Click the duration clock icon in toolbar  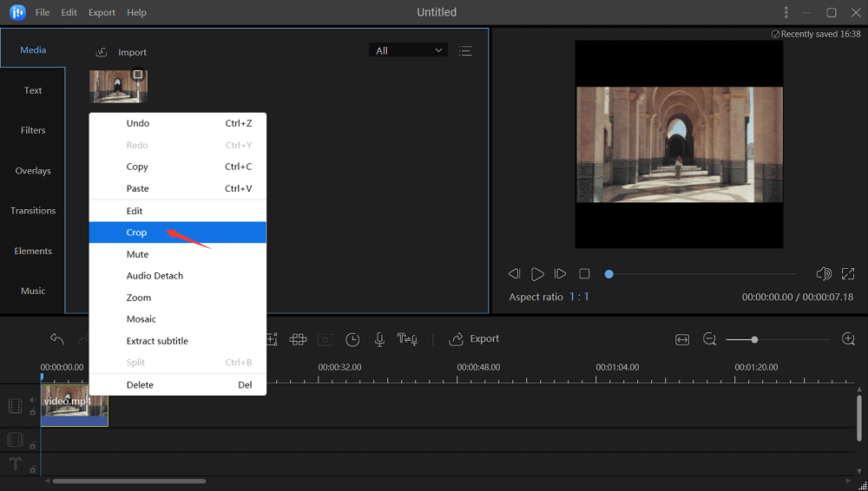tap(352, 339)
